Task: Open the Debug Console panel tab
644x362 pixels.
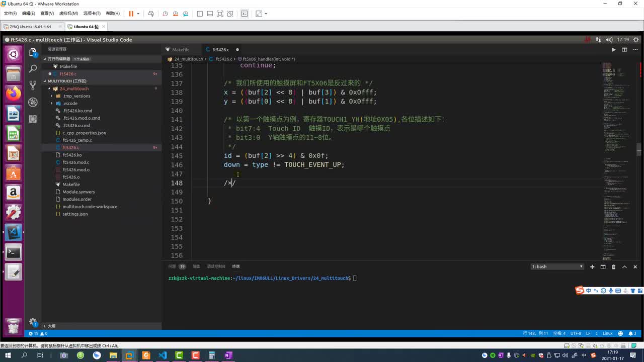Action: [x=216, y=266]
